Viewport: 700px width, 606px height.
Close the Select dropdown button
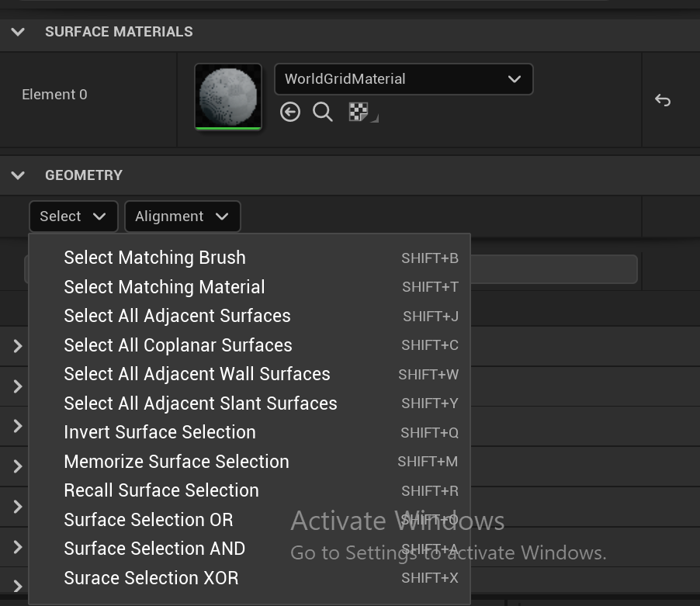(x=74, y=216)
